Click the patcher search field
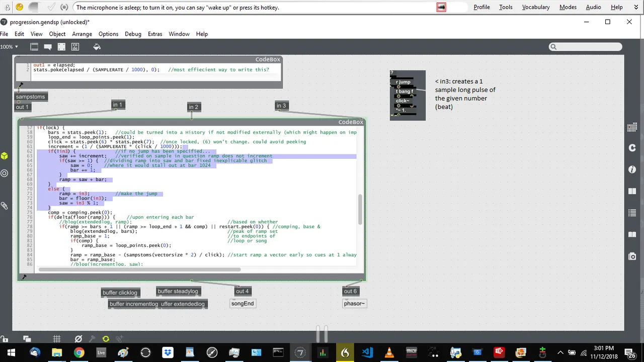644x362 pixels. tap(585, 47)
